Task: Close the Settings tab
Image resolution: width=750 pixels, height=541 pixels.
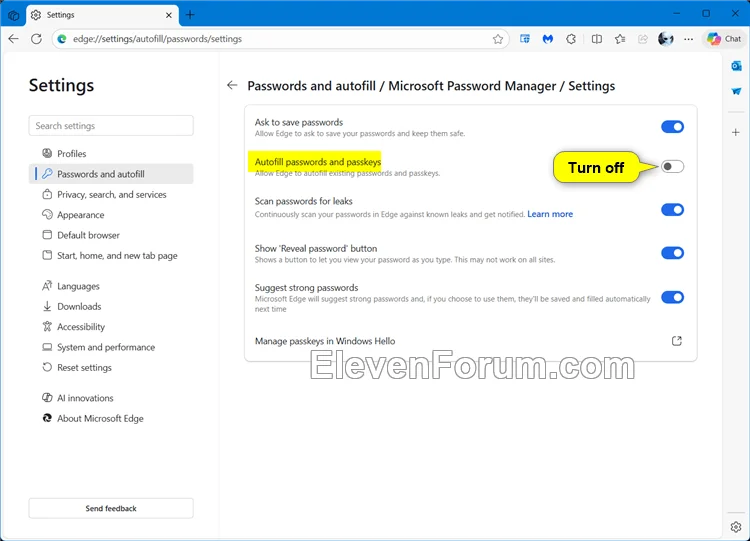Action: pyautogui.click(x=169, y=15)
